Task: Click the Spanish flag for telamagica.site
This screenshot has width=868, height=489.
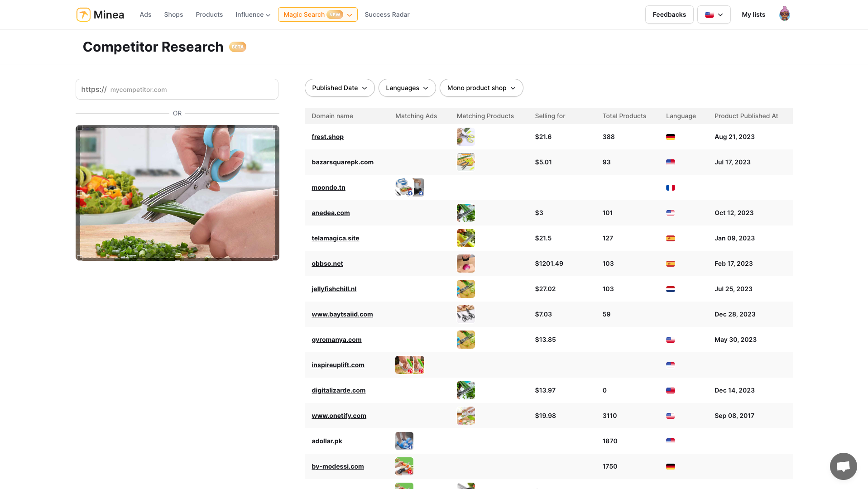Action: pyautogui.click(x=671, y=238)
